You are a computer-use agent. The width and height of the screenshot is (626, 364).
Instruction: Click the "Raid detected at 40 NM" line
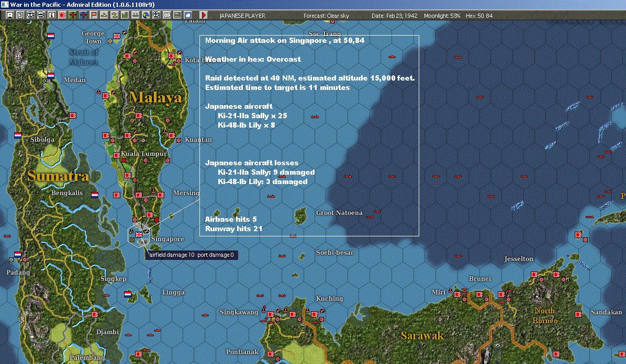coord(310,78)
